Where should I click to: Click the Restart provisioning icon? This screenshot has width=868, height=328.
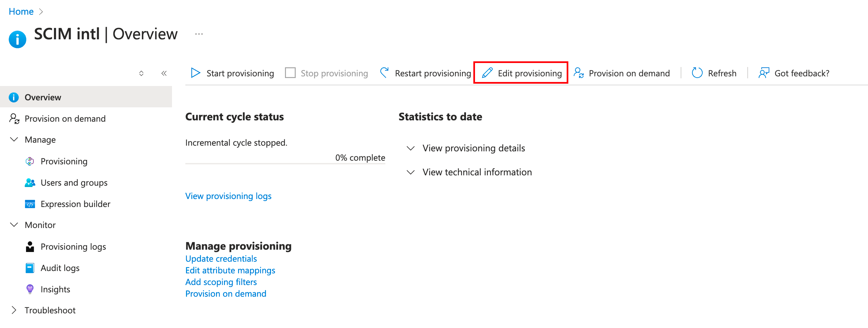pos(384,73)
